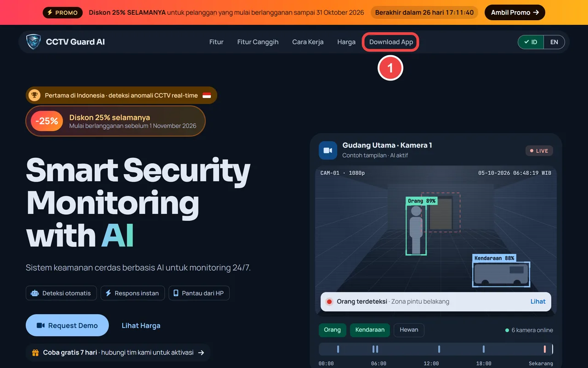Enable the Hewan detection filter
This screenshot has height=368, width=588.
pos(409,330)
